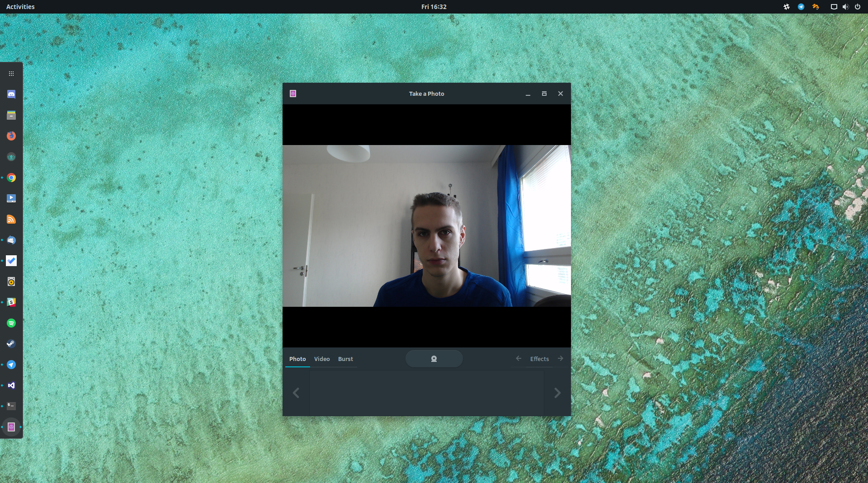
Task: Minimize the Take a Photo window
Action: coord(528,94)
